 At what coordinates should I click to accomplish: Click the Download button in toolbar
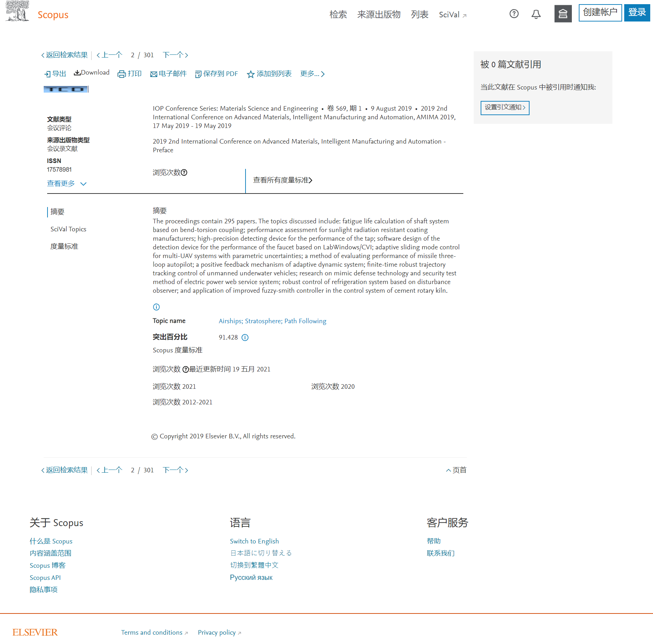(92, 72)
